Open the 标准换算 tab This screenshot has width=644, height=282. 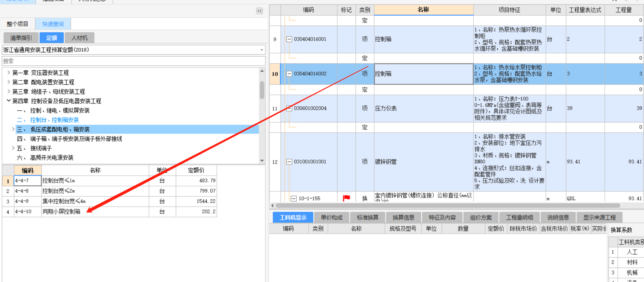click(367, 217)
